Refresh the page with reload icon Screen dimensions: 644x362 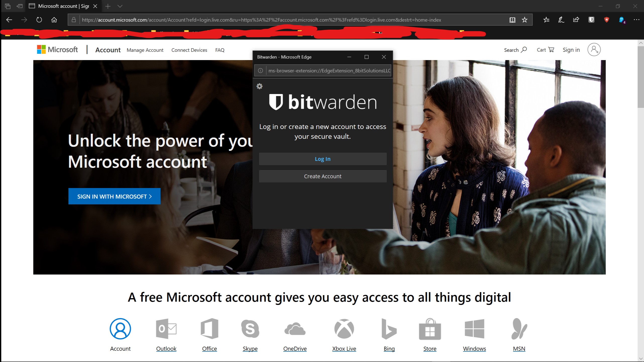(39, 20)
